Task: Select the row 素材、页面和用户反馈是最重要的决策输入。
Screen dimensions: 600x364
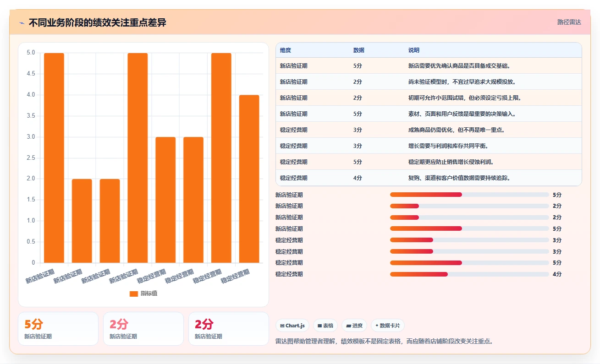Action: point(429,114)
